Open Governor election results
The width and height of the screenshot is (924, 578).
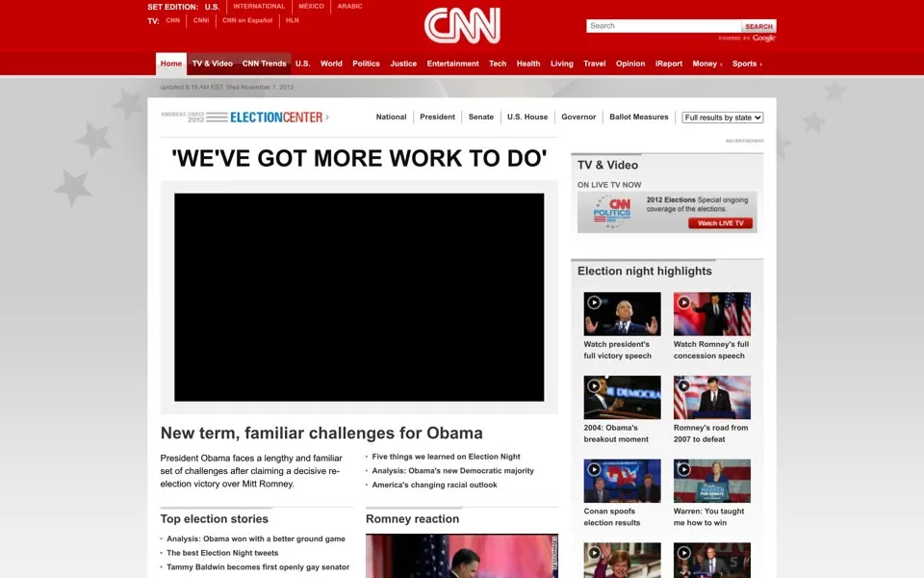tap(578, 117)
